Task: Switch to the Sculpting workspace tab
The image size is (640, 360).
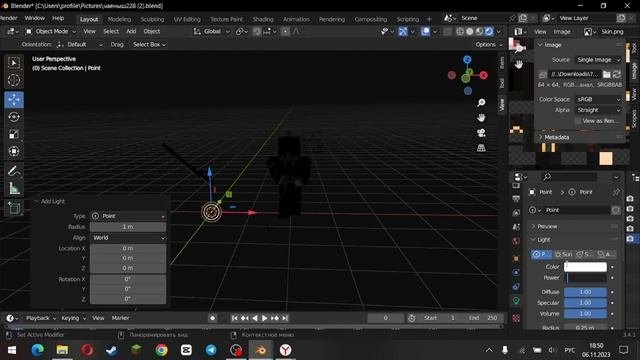Action: (152, 19)
